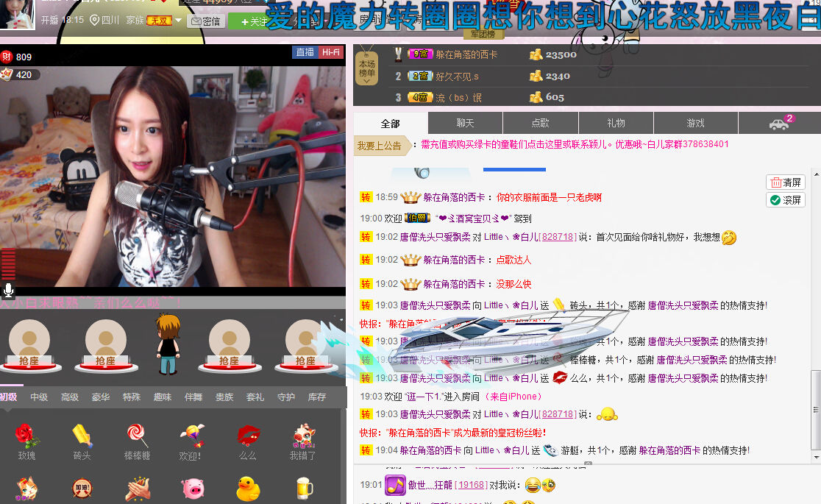Open the car icon with badge 2
This screenshot has width=821, height=504.
click(778, 123)
